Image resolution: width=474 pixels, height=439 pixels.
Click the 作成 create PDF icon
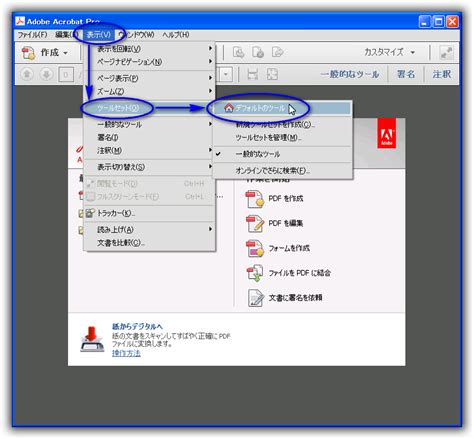point(28,53)
